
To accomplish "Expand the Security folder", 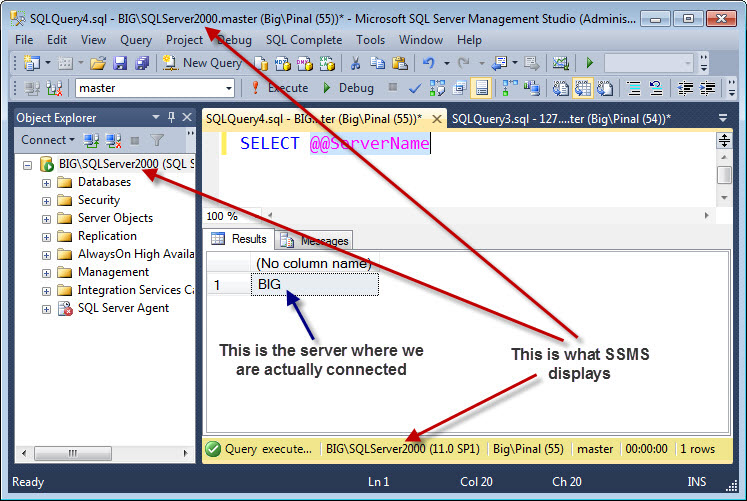I will point(46,201).
